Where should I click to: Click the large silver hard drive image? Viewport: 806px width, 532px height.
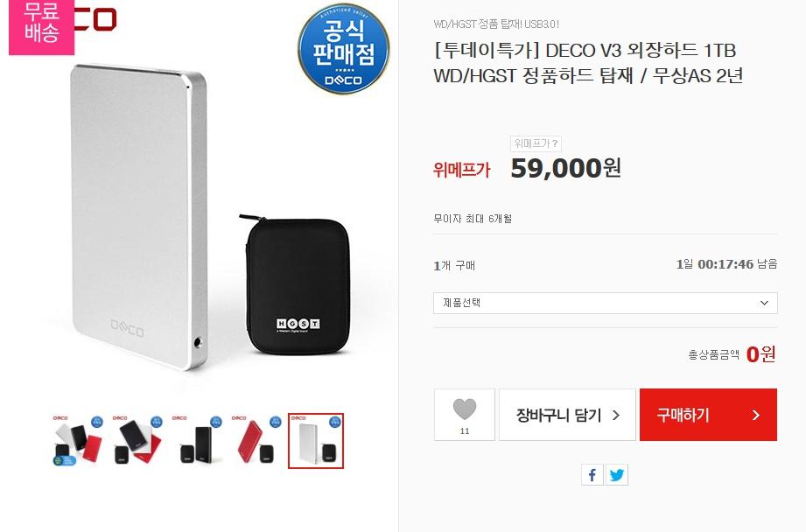[x=140, y=215]
